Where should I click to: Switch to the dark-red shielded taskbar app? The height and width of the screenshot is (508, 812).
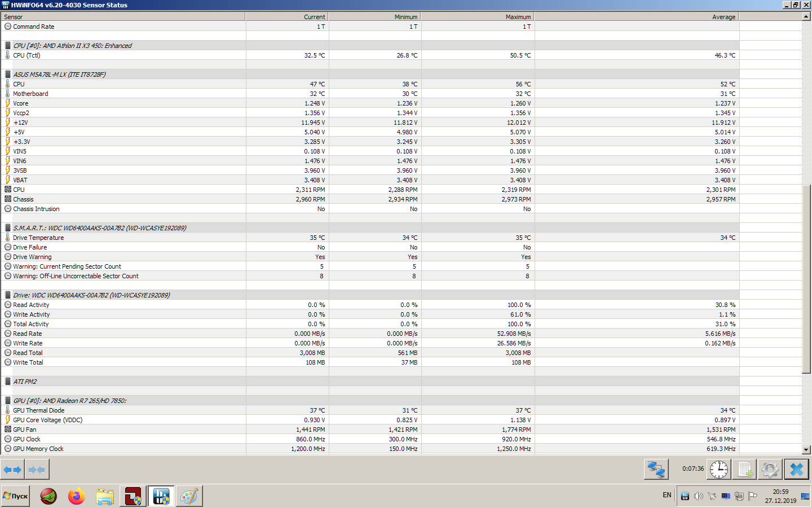click(x=133, y=496)
